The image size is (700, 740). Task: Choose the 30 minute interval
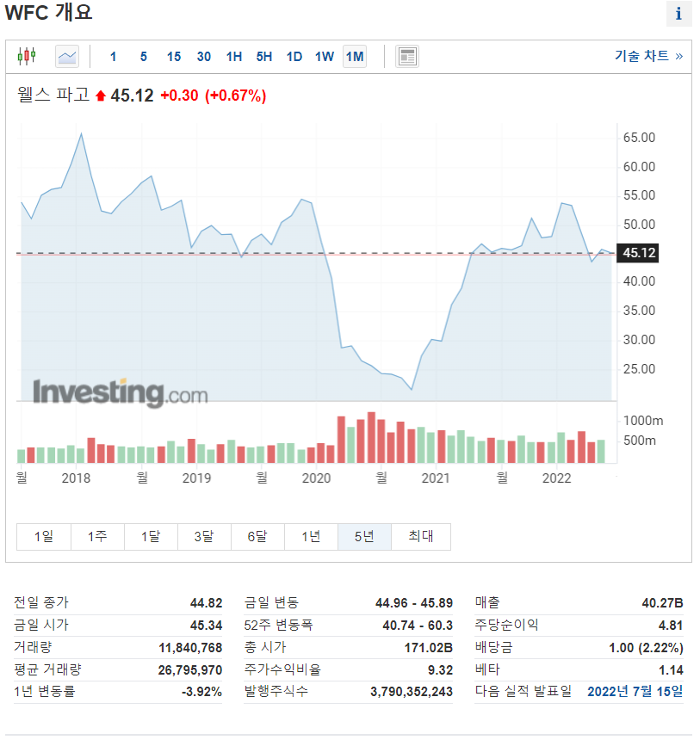(204, 57)
